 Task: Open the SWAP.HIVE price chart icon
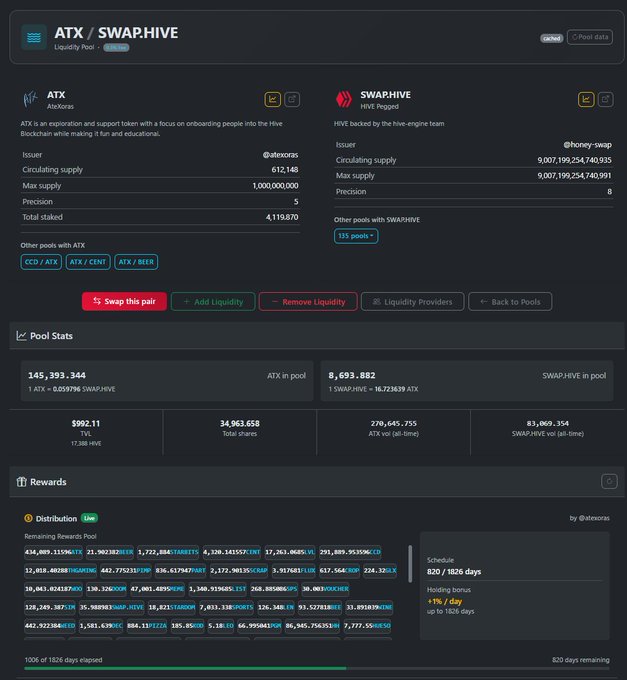(x=586, y=99)
